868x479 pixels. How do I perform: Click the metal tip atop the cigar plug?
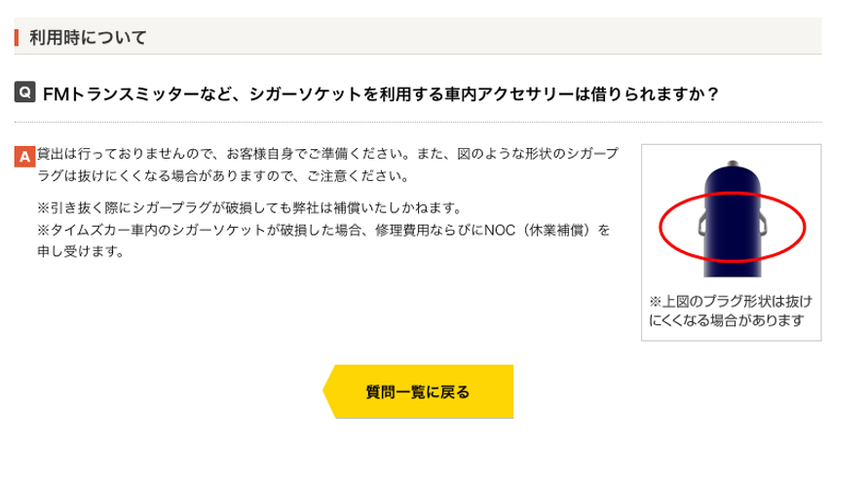732,160
